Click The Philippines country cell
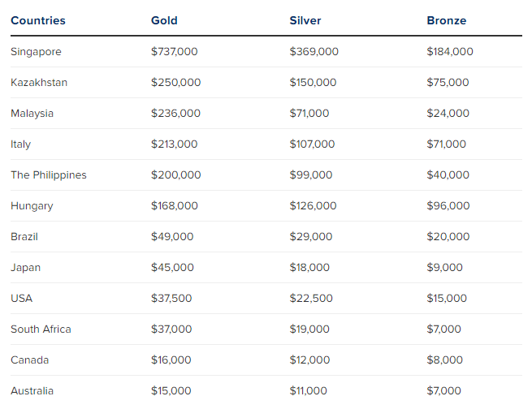The height and width of the screenshot is (409, 532). click(49, 175)
